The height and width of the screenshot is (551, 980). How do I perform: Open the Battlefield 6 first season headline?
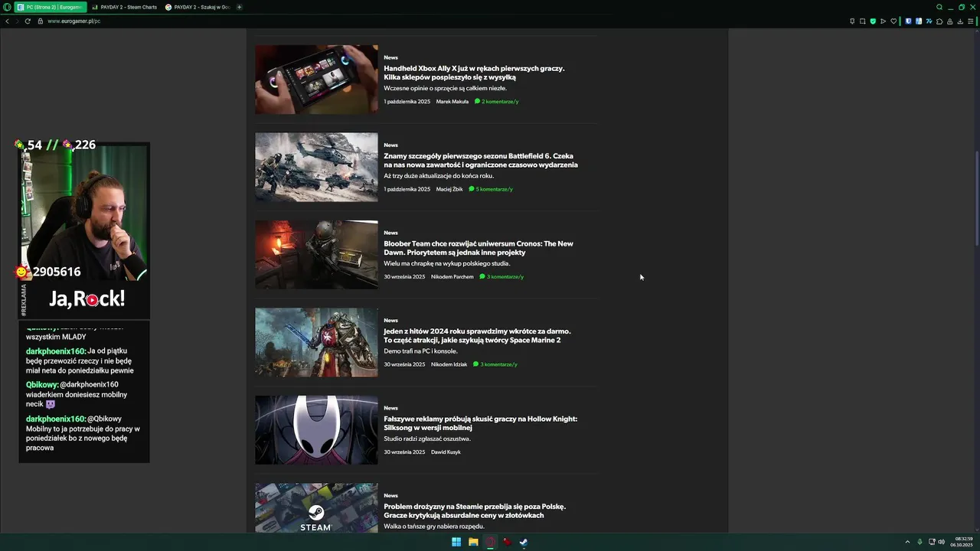[481, 160]
